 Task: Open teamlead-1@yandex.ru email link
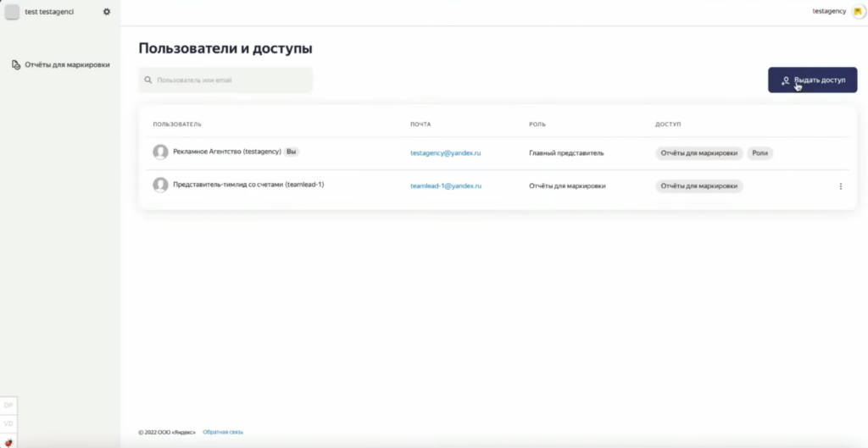(446, 186)
